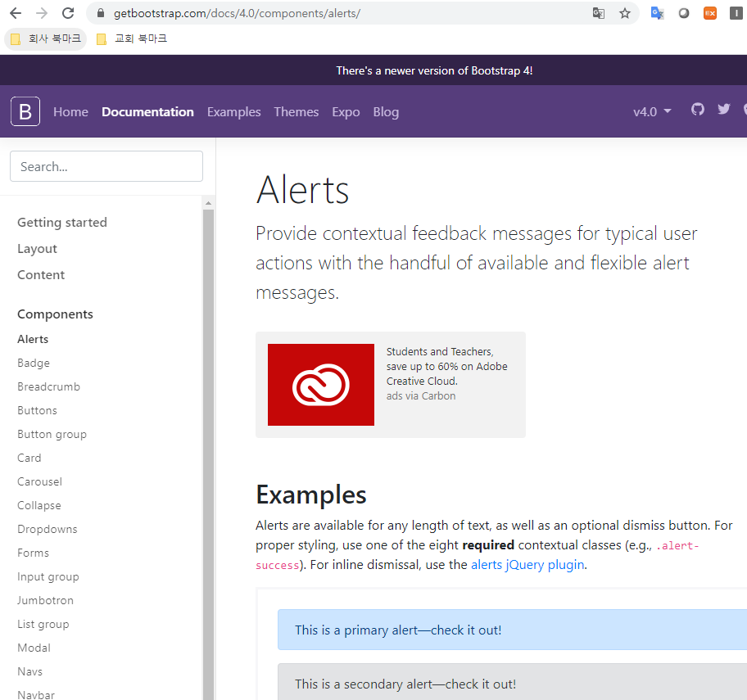Viewport: 747px width, 700px height.
Task: Click the Adobe Creative Cloud ad image
Action: (320, 384)
